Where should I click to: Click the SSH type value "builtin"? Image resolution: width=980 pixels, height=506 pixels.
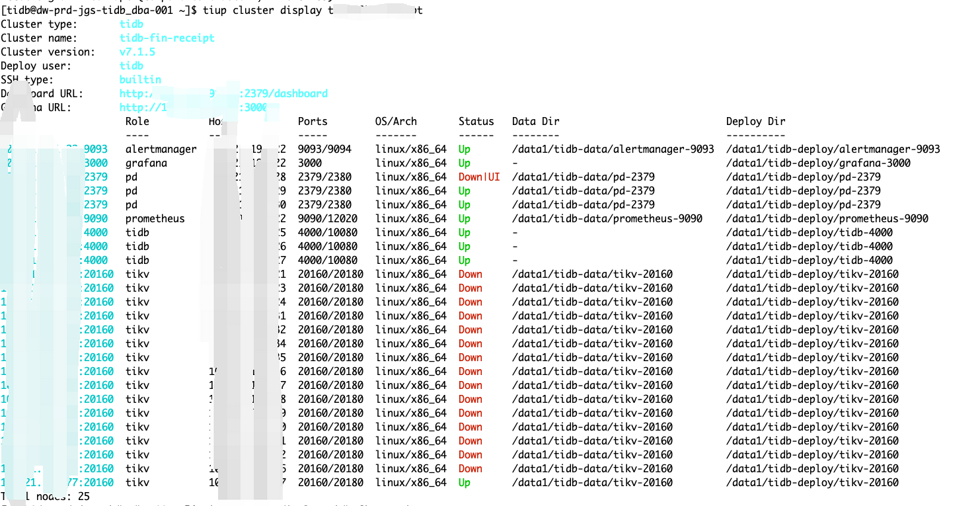[x=140, y=80]
